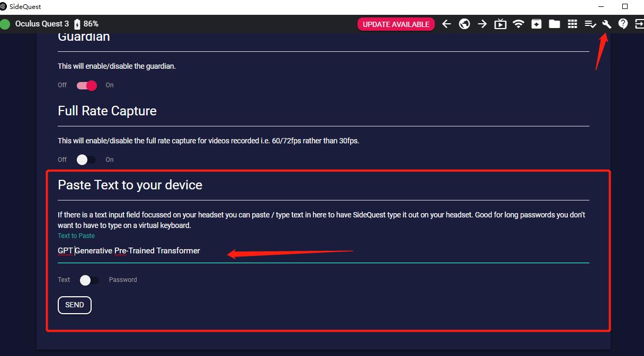Focus the Text to Paste input field
Image resolution: width=644 pixels, height=356 pixels.
324,251
